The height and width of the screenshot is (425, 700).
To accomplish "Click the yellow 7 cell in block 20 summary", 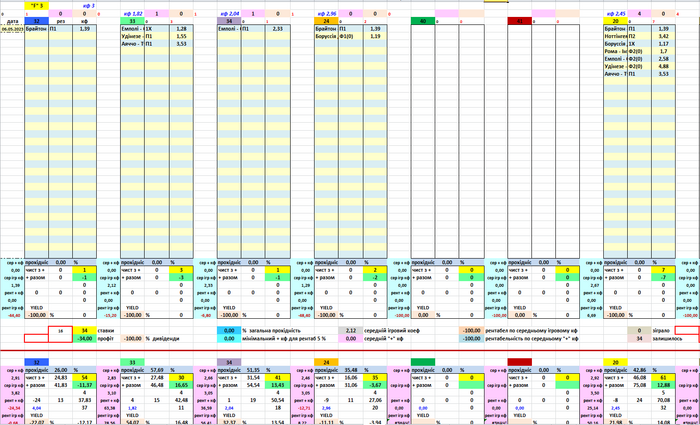I will point(663,270).
